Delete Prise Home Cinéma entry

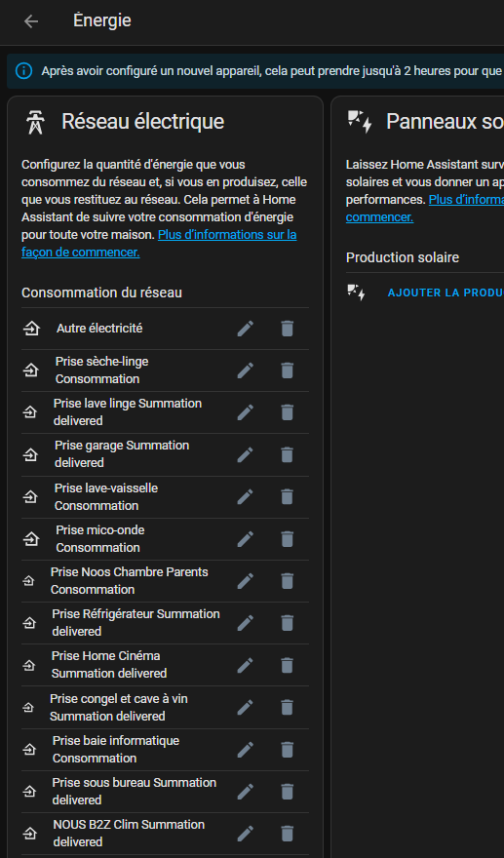[x=288, y=665]
